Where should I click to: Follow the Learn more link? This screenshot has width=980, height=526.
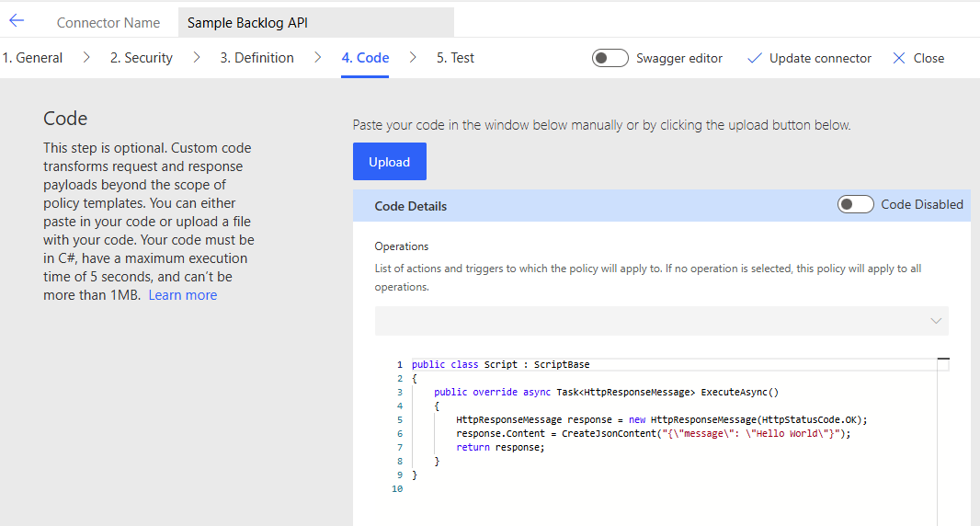183,295
